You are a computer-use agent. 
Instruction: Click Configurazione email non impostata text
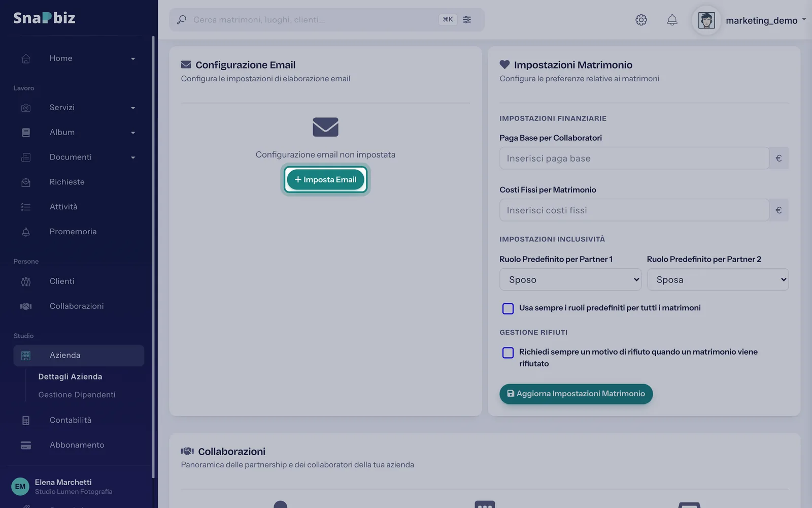point(325,154)
